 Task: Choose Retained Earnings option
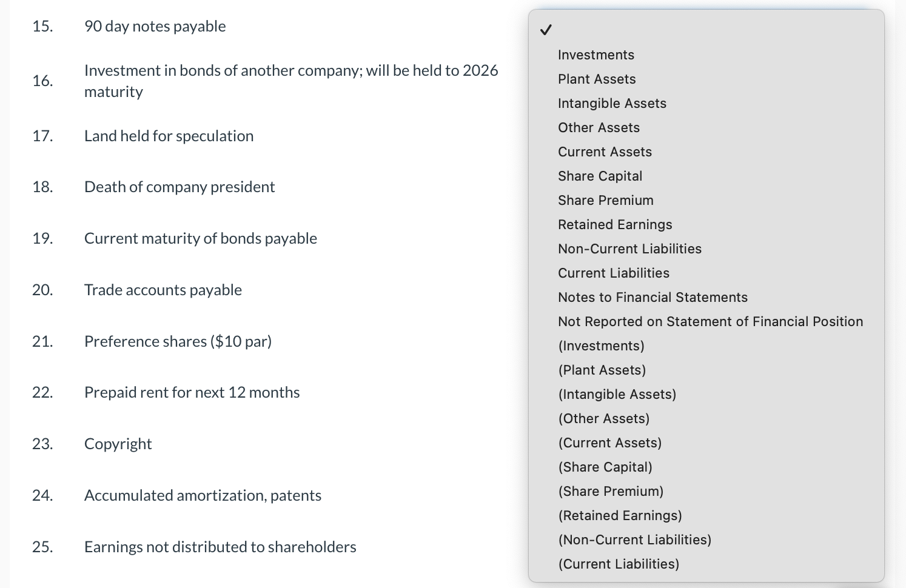tap(615, 225)
